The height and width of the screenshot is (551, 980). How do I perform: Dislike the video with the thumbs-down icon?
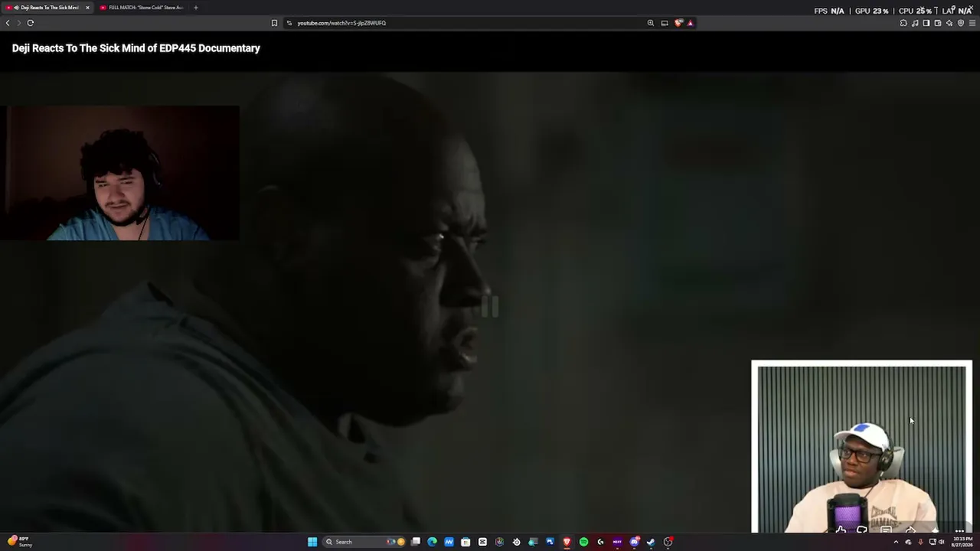click(x=862, y=530)
